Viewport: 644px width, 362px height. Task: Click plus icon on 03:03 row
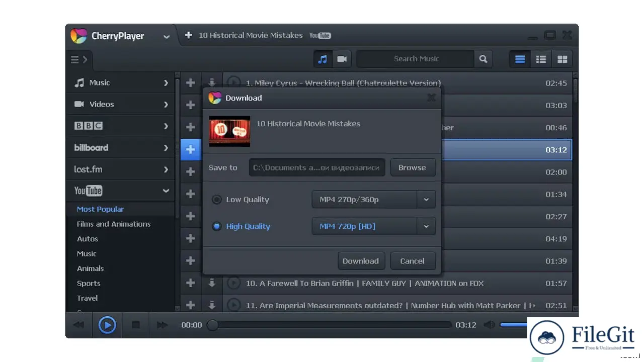point(190,105)
